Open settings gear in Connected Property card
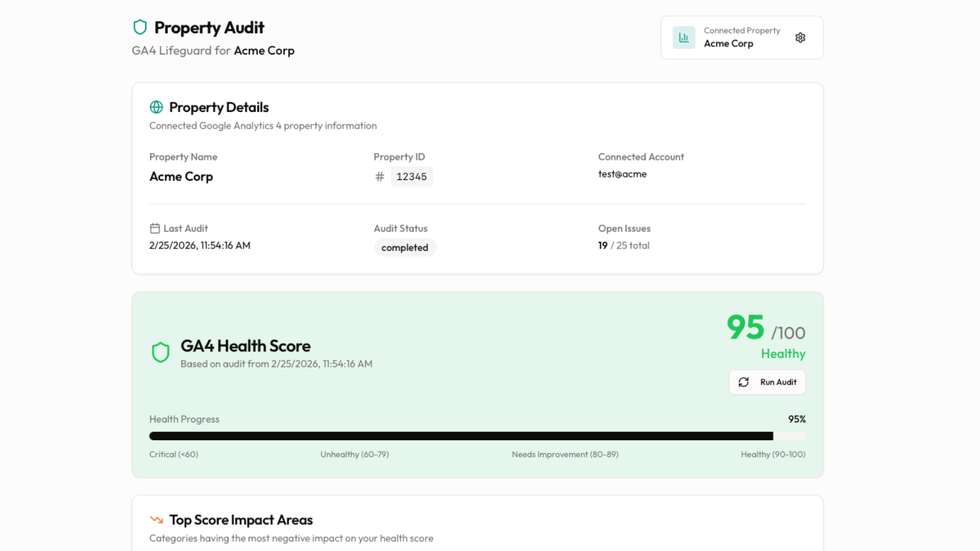This screenshot has height=551, width=980. click(x=800, y=37)
